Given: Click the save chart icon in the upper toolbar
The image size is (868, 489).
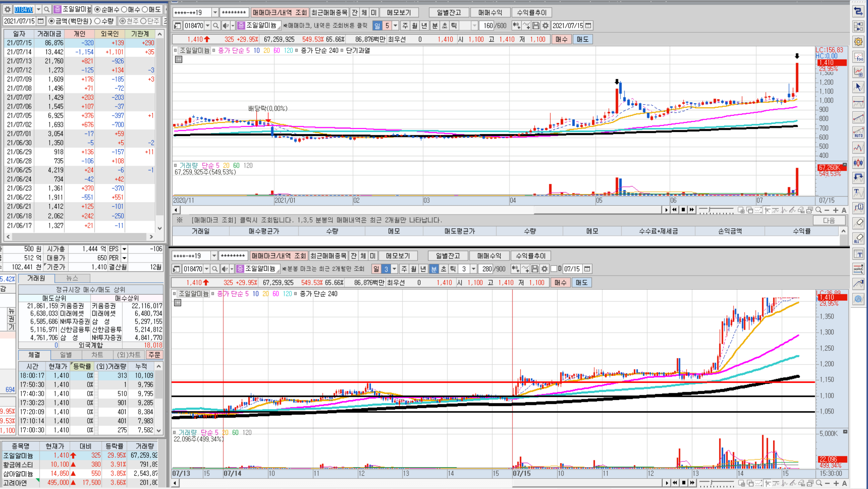Looking at the screenshot, I should (536, 26).
